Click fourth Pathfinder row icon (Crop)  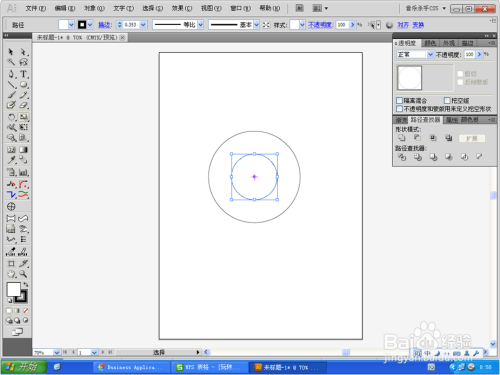(x=449, y=157)
